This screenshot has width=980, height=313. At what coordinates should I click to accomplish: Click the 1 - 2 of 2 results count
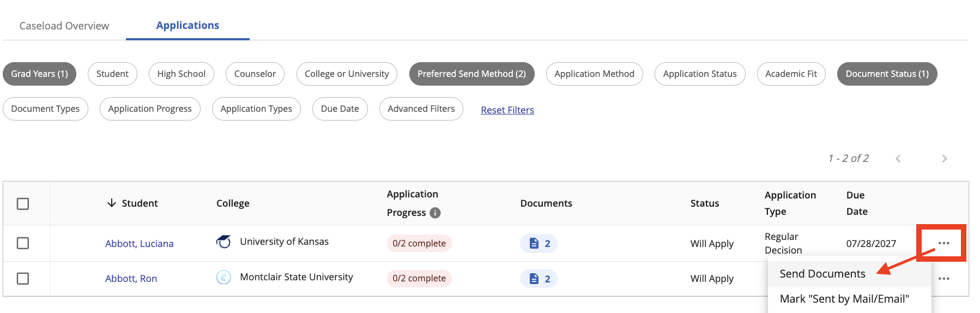(848, 159)
